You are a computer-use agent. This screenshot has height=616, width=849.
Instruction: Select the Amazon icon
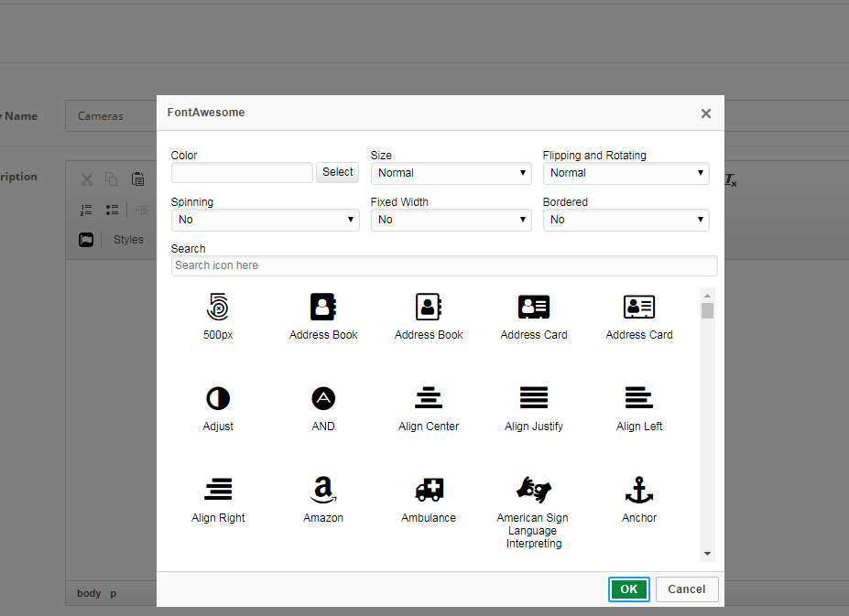(323, 490)
